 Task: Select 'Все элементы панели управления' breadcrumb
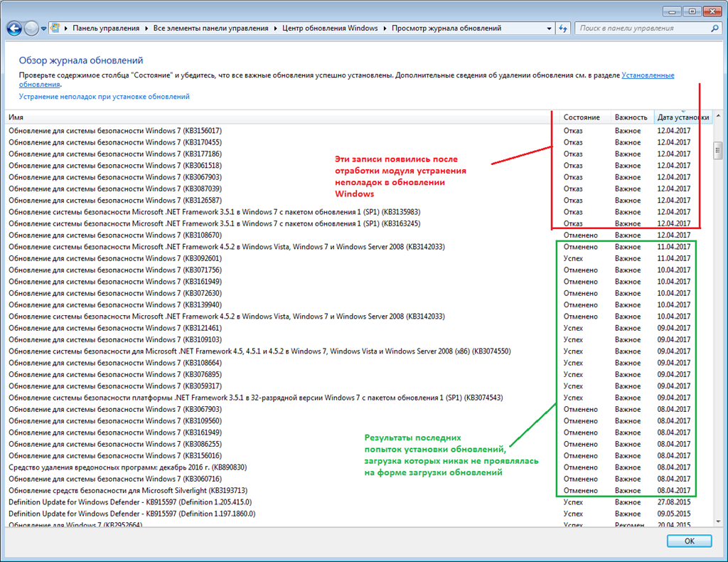pyautogui.click(x=210, y=28)
